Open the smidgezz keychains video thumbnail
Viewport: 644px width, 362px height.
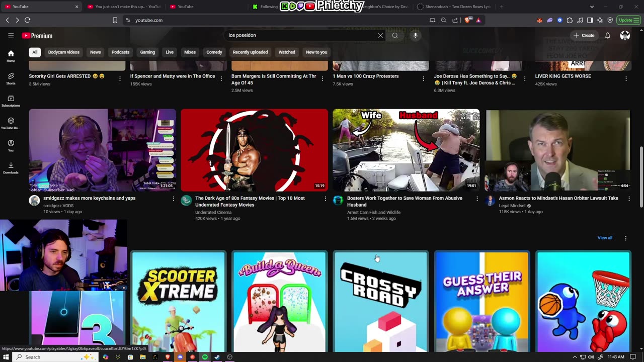click(x=102, y=150)
